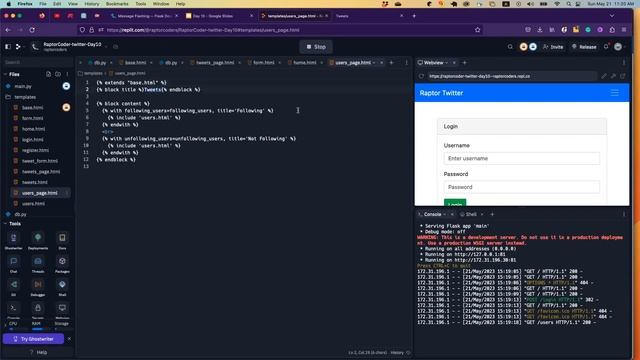Click the Invite button
This screenshot has width=640, height=360.
(553, 47)
